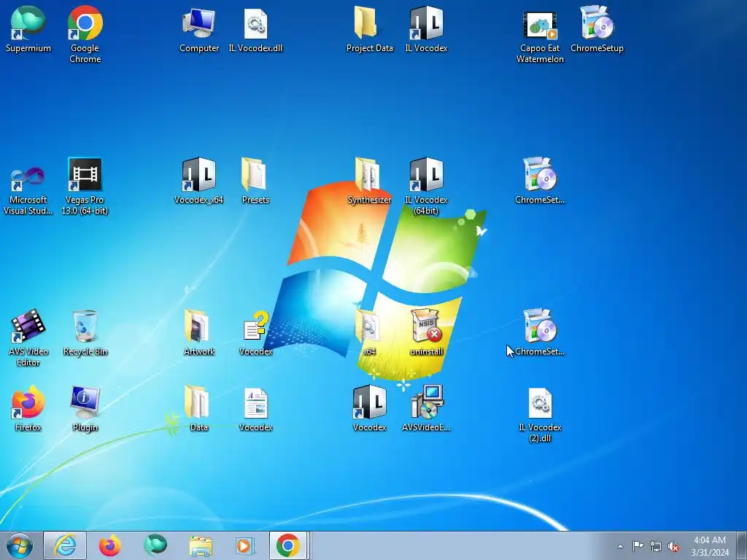Select the Presets folder
This screenshot has width=747, height=560.
tap(255, 181)
